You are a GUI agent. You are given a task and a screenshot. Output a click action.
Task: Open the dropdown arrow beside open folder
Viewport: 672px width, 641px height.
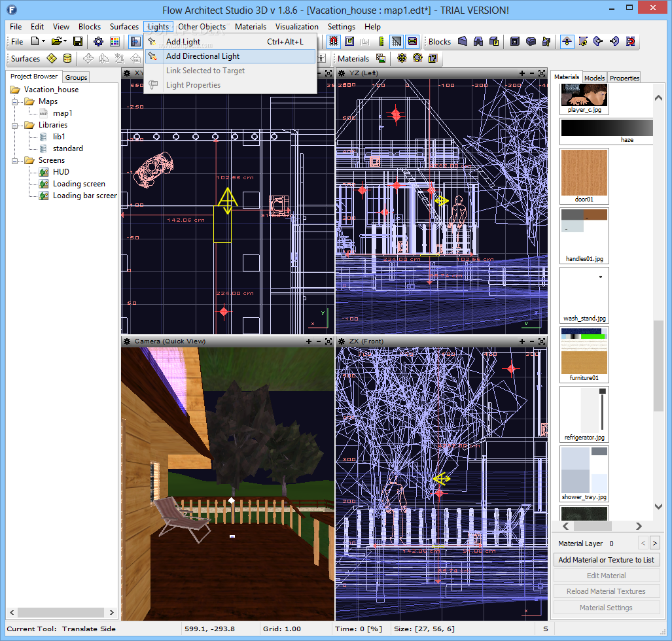(x=65, y=41)
